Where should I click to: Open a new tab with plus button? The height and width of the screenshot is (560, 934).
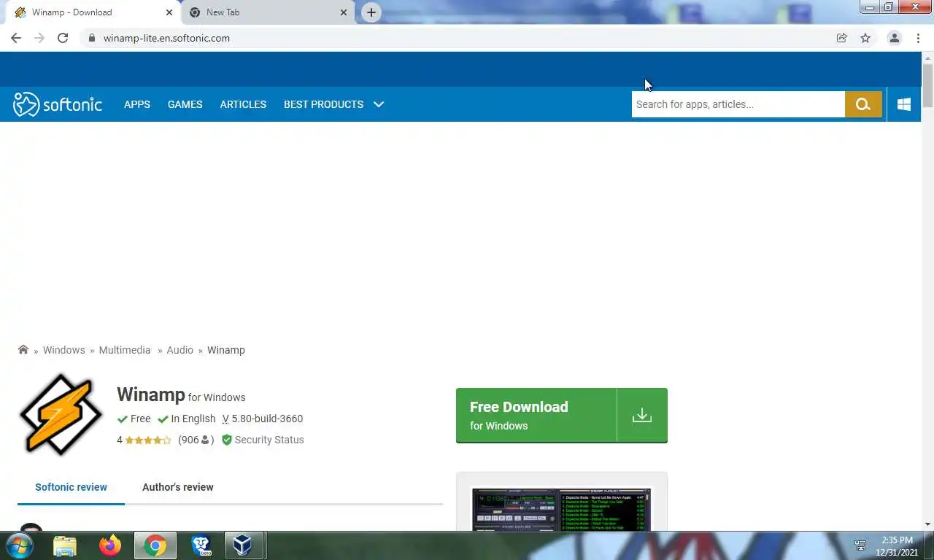pyautogui.click(x=371, y=12)
